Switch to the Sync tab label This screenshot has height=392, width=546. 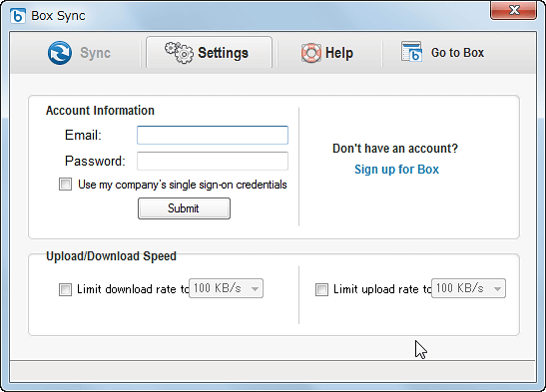[95, 53]
